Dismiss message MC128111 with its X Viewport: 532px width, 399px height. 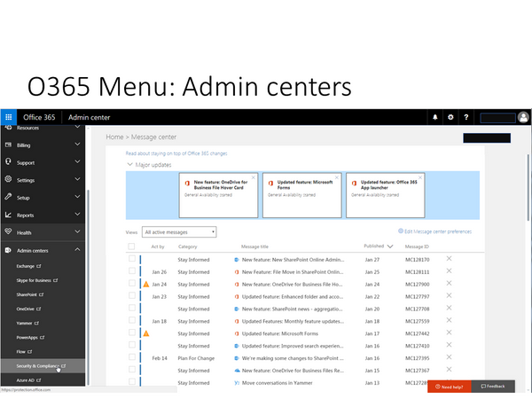[x=449, y=271]
